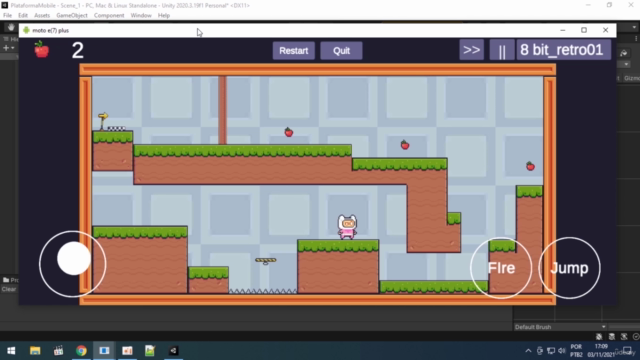This screenshot has width=640, height=360.
Task: Click the active blue-screen taskbar app icon
Action: (x=104, y=351)
